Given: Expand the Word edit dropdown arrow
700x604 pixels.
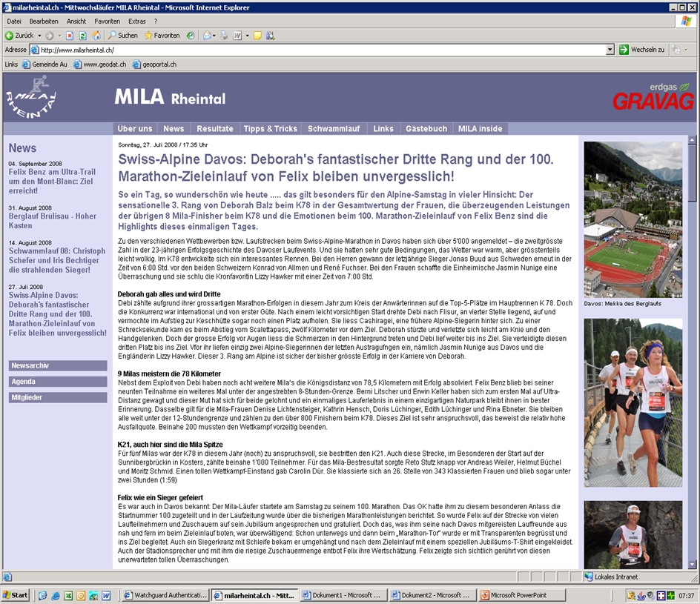Looking at the screenshot, I should 248,36.
